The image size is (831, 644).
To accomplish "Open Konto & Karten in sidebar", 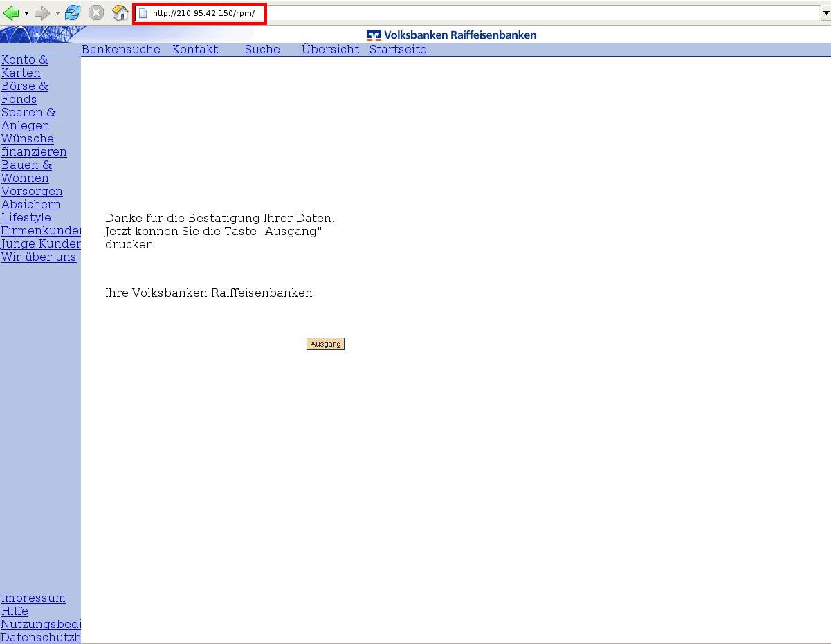I will pyautogui.click(x=25, y=66).
